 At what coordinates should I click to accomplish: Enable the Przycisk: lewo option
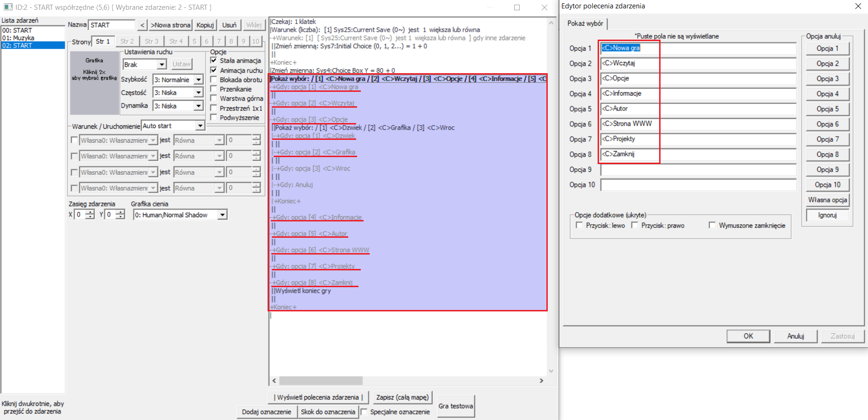click(x=579, y=226)
